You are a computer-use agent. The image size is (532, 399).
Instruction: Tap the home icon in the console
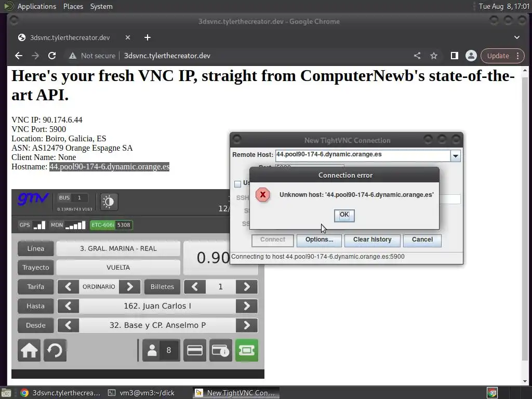point(29,350)
